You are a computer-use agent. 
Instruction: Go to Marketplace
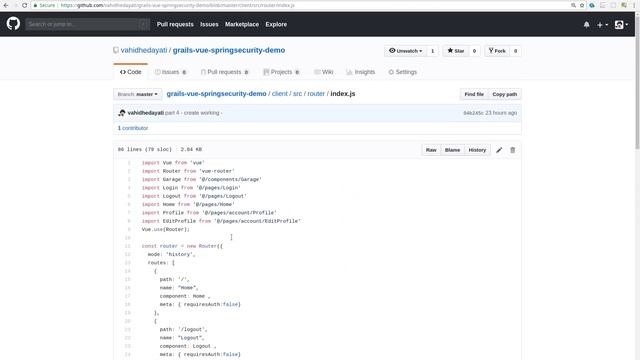[x=242, y=24]
